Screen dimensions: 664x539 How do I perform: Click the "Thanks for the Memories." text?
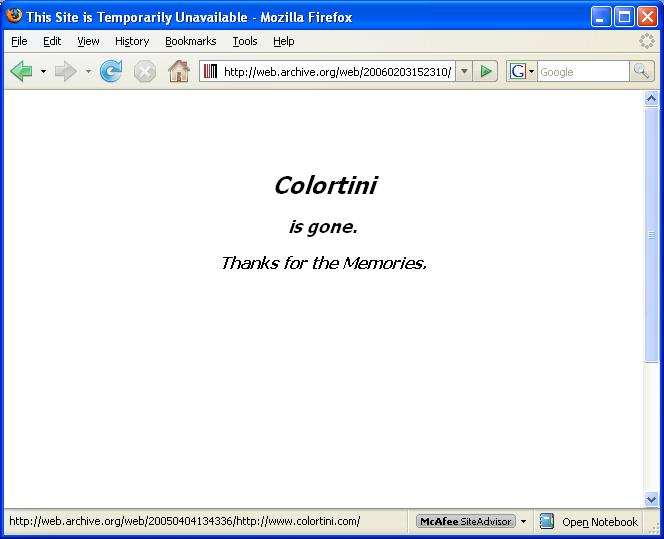(x=324, y=263)
